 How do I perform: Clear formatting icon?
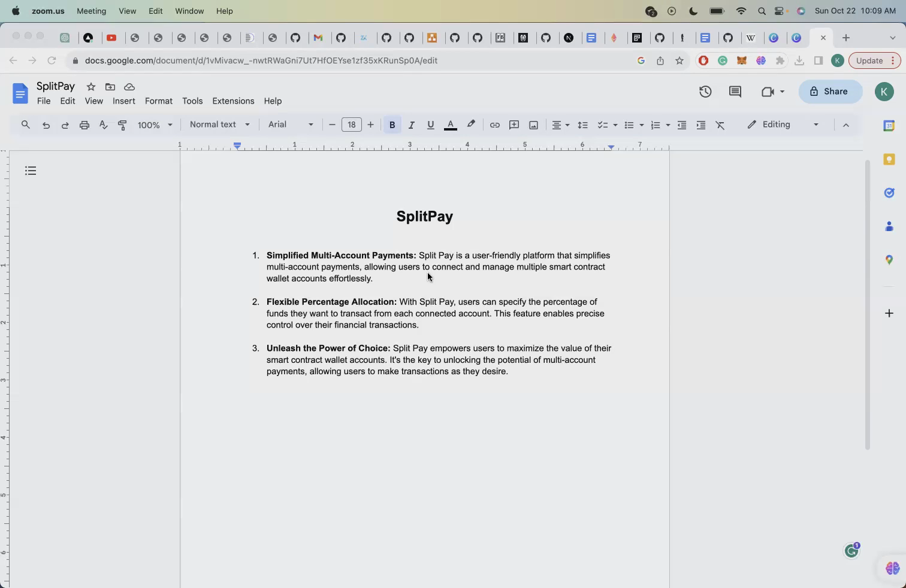click(720, 125)
